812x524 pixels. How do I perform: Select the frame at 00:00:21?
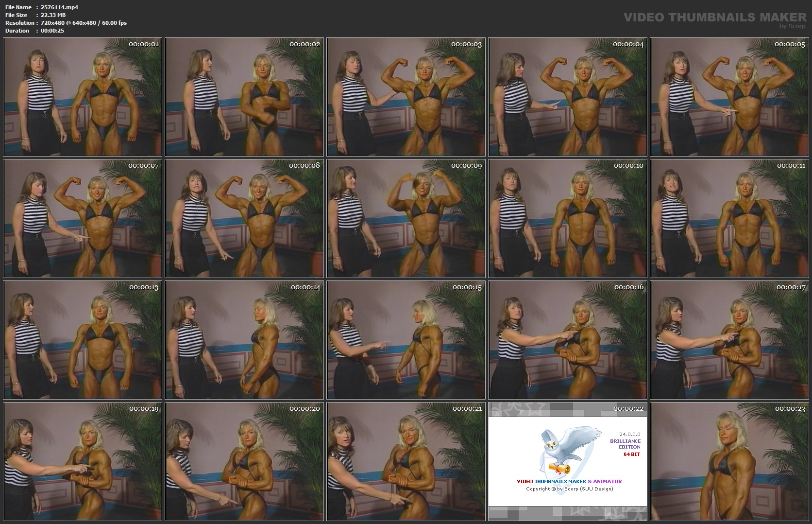coord(406,461)
